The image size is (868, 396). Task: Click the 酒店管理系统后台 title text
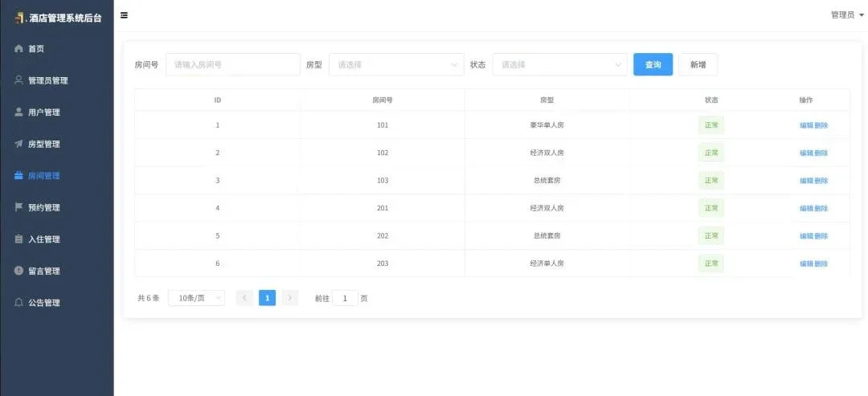(x=66, y=18)
